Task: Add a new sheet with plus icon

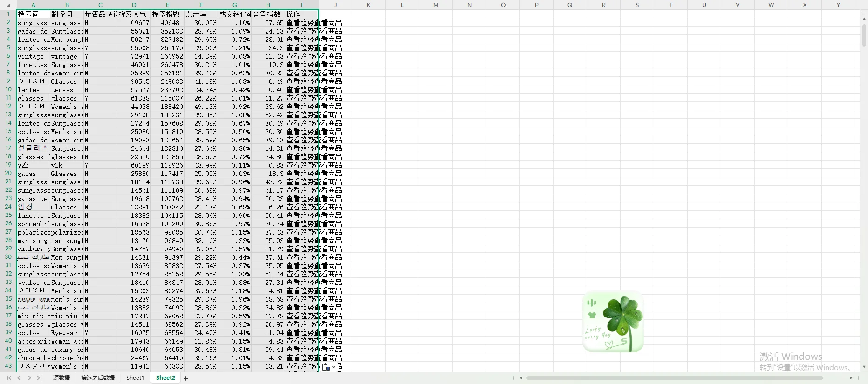Action: [186, 378]
